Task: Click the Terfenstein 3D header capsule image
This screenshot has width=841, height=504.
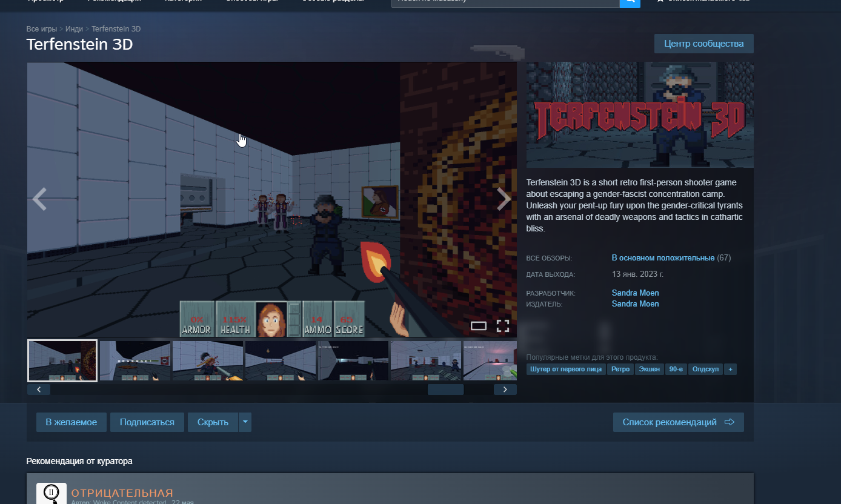Action: pos(640,114)
